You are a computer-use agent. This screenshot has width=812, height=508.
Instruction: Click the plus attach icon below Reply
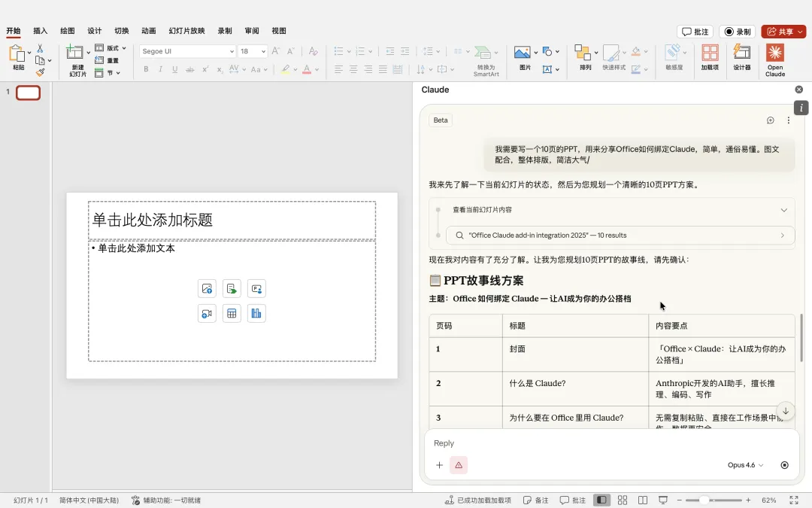point(439,465)
